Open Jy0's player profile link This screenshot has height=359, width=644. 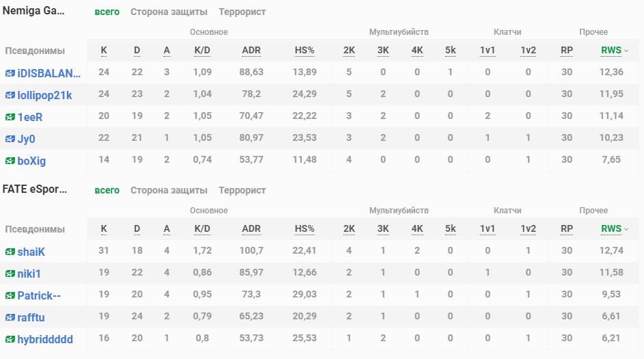click(26, 139)
